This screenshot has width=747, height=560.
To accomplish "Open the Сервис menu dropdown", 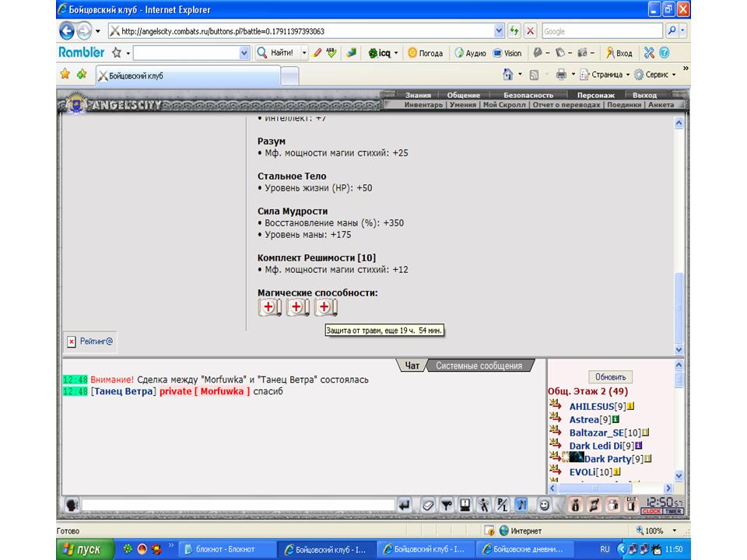I will point(655,75).
